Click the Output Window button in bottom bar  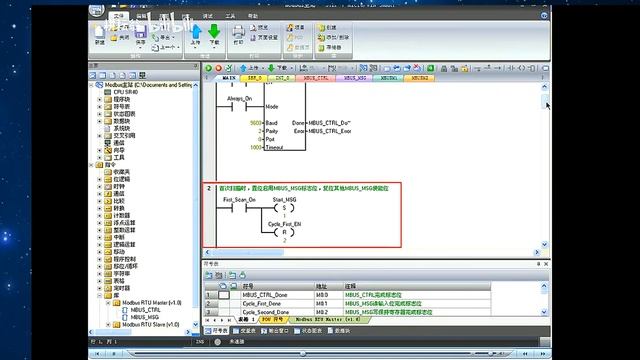[x=274, y=331]
